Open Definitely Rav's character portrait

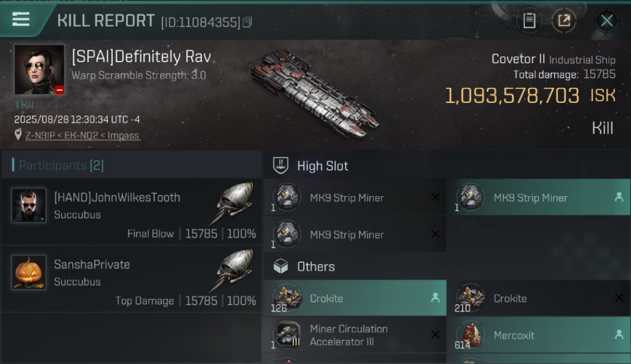pos(39,70)
